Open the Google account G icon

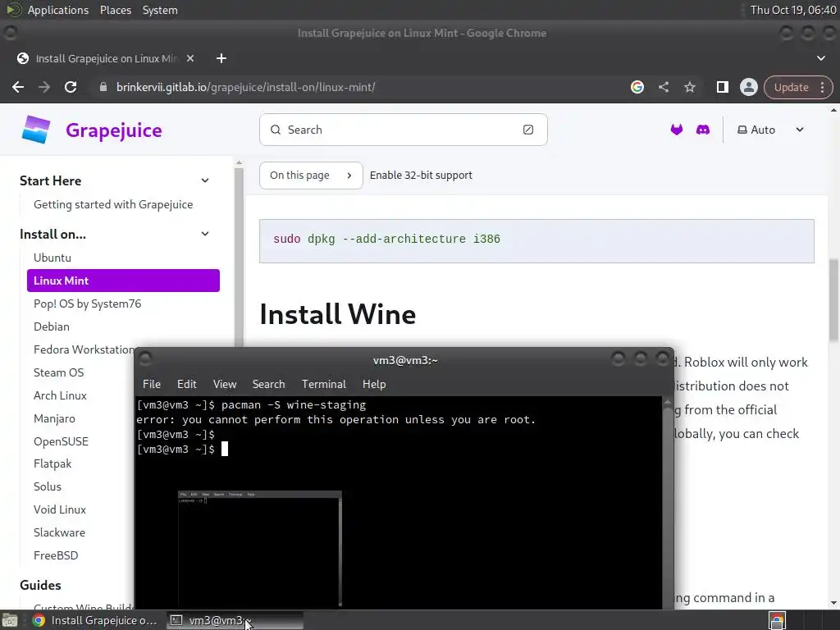point(637,87)
